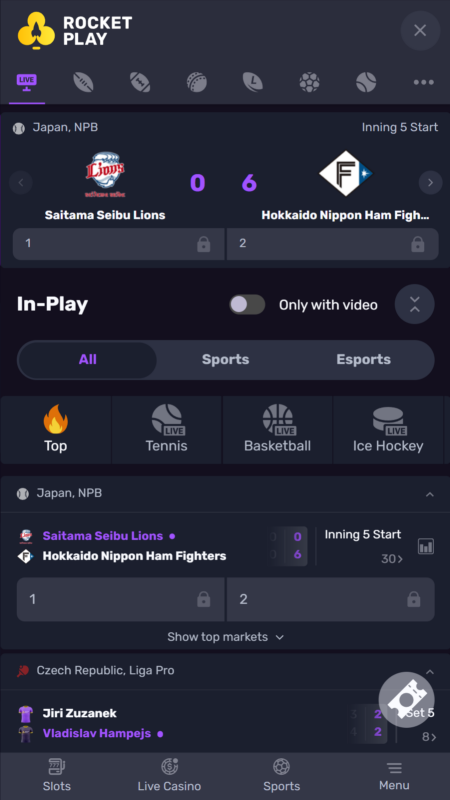Go to next featured match arrow

(x=430, y=182)
